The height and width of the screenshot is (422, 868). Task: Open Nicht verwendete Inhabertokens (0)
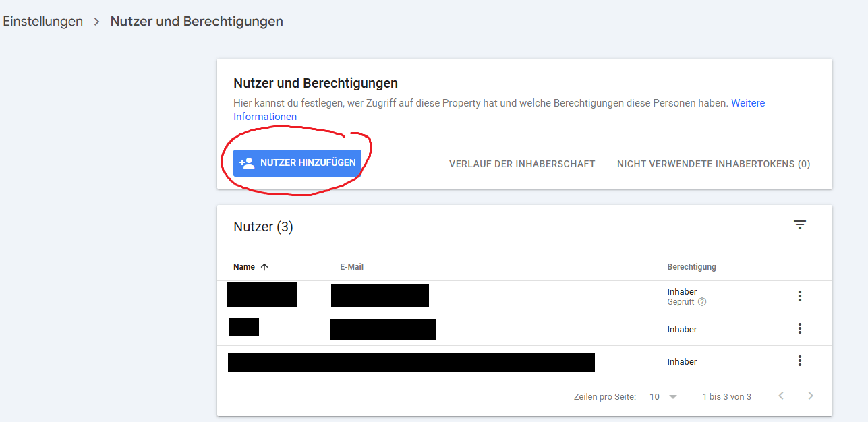714,164
